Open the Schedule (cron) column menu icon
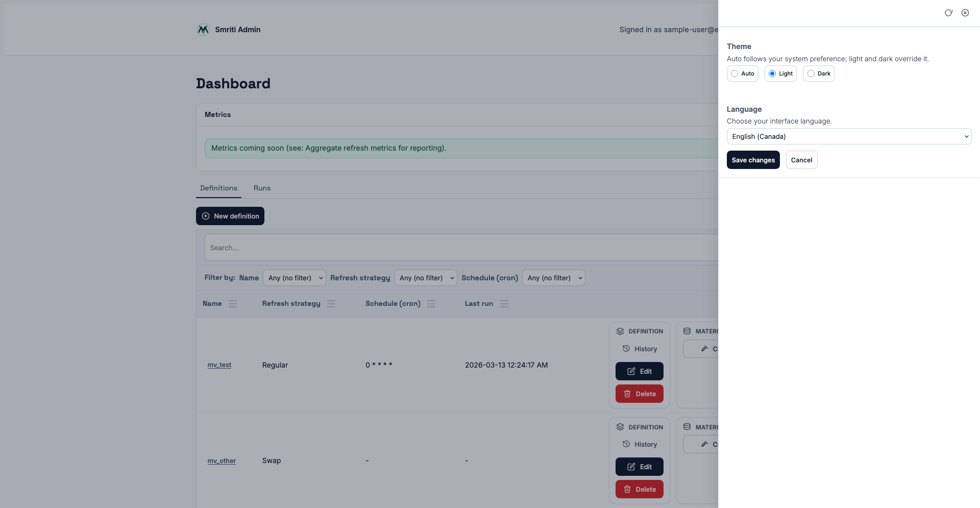 tap(431, 304)
